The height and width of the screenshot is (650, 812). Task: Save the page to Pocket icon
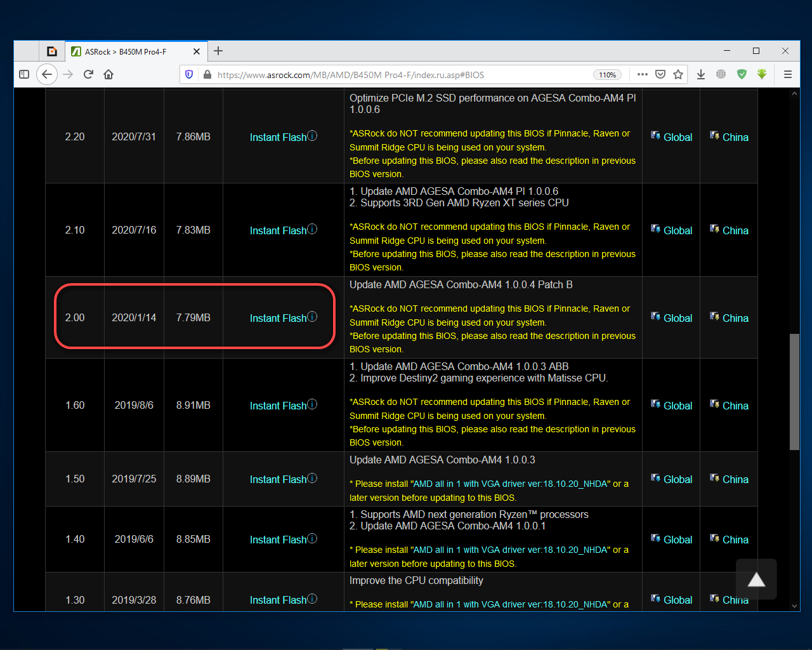660,74
